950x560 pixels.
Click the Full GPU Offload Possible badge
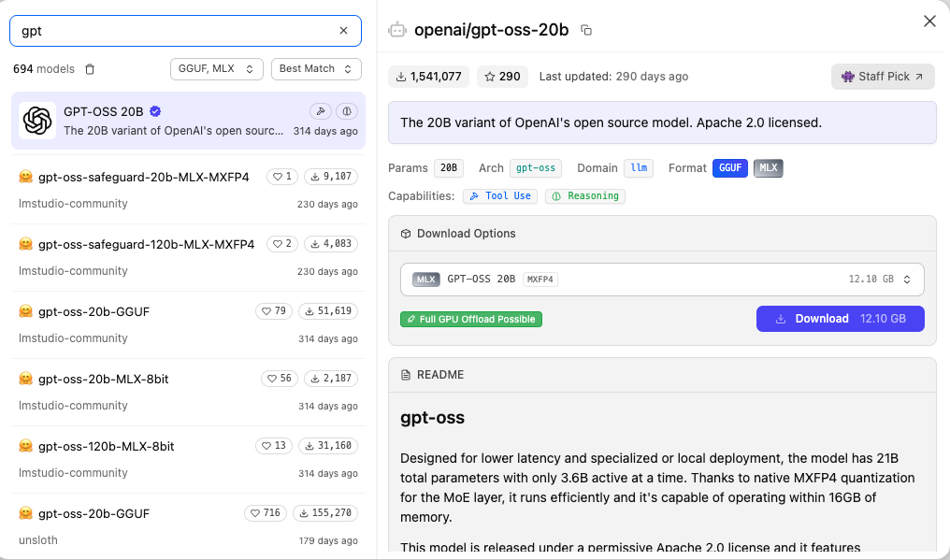point(471,320)
